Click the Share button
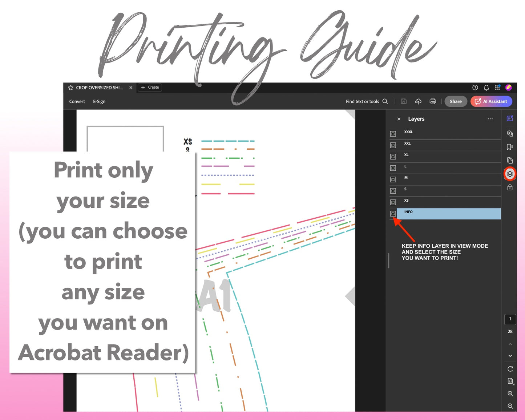 [x=456, y=101]
